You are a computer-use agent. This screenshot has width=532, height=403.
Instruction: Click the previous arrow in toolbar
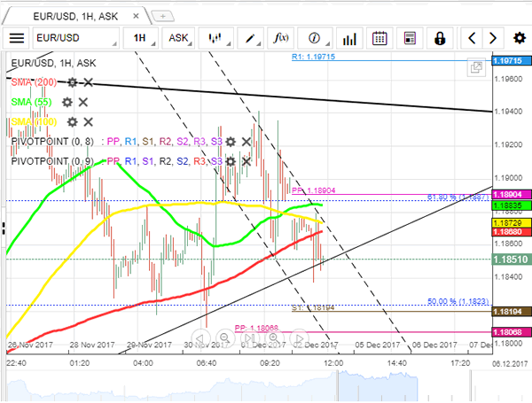click(x=472, y=38)
